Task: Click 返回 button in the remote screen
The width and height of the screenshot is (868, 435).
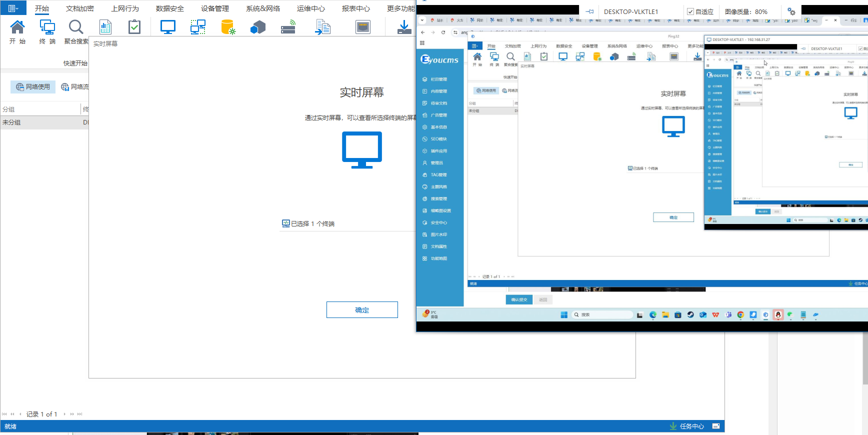Action: point(543,299)
